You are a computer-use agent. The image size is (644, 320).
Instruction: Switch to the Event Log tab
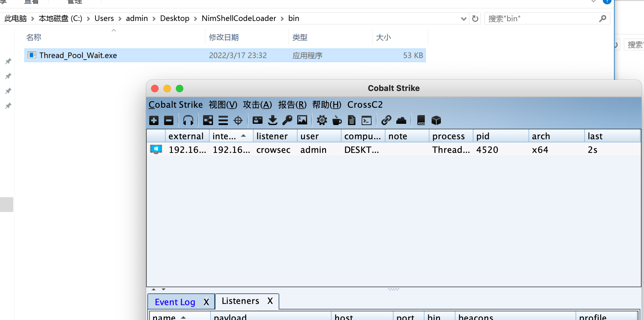[175, 302]
